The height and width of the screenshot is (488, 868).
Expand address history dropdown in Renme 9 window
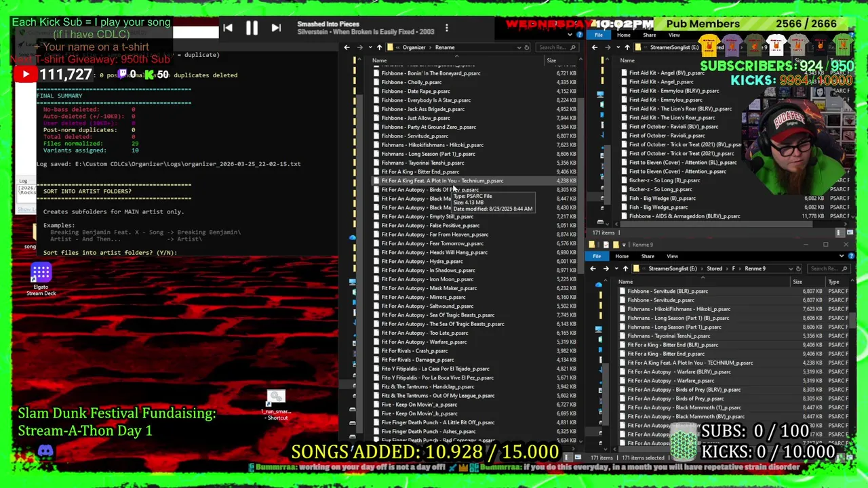[x=790, y=268]
